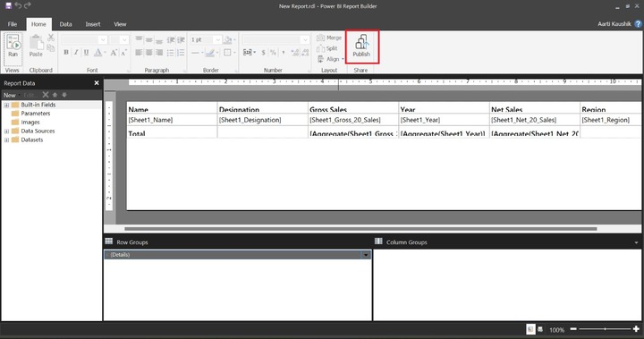Screen dimensions: 644x339
Task: Expand the Datasets folder
Action: (6, 140)
